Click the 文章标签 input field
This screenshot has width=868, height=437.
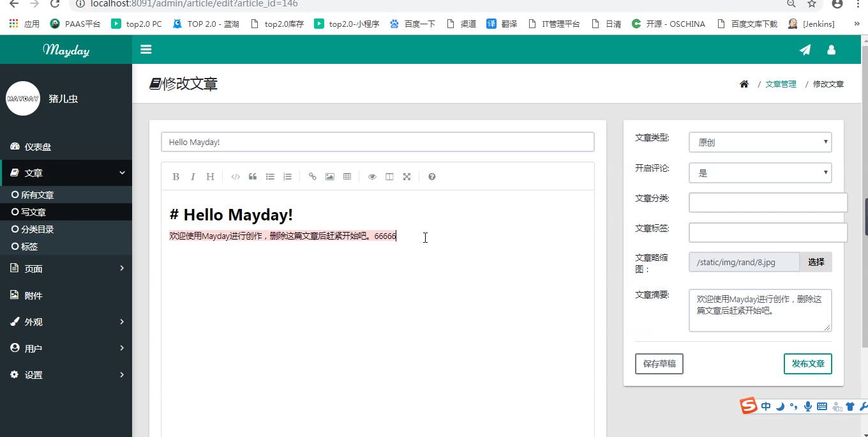click(768, 233)
